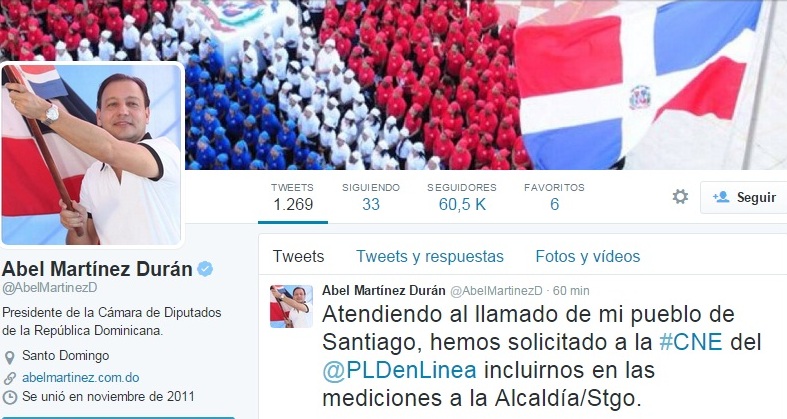Open the #CNE hashtag in tweet
The image size is (787, 419).
click(x=691, y=342)
